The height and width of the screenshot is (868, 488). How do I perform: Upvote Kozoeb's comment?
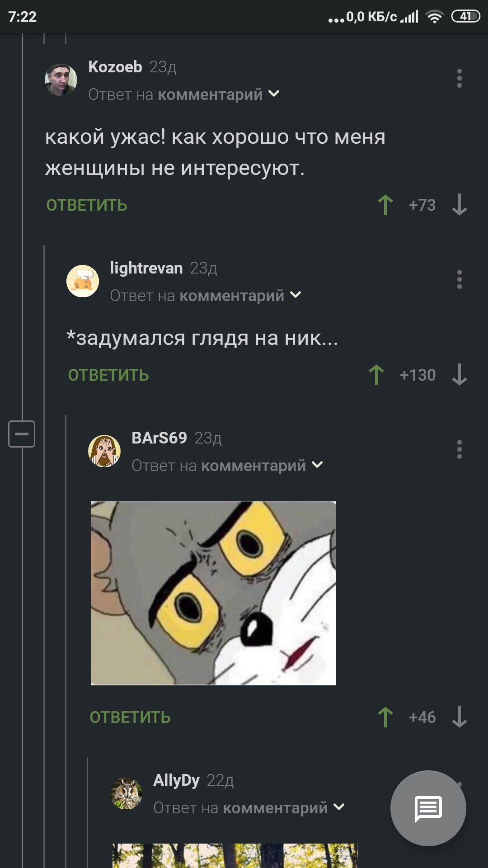point(385,205)
